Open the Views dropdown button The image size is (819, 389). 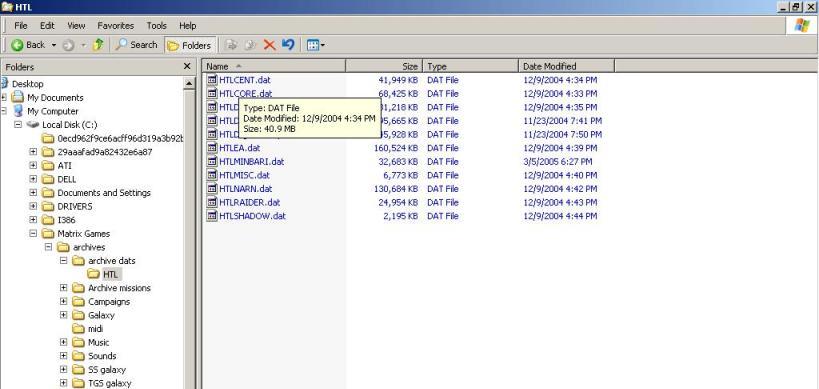click(316, 45)
